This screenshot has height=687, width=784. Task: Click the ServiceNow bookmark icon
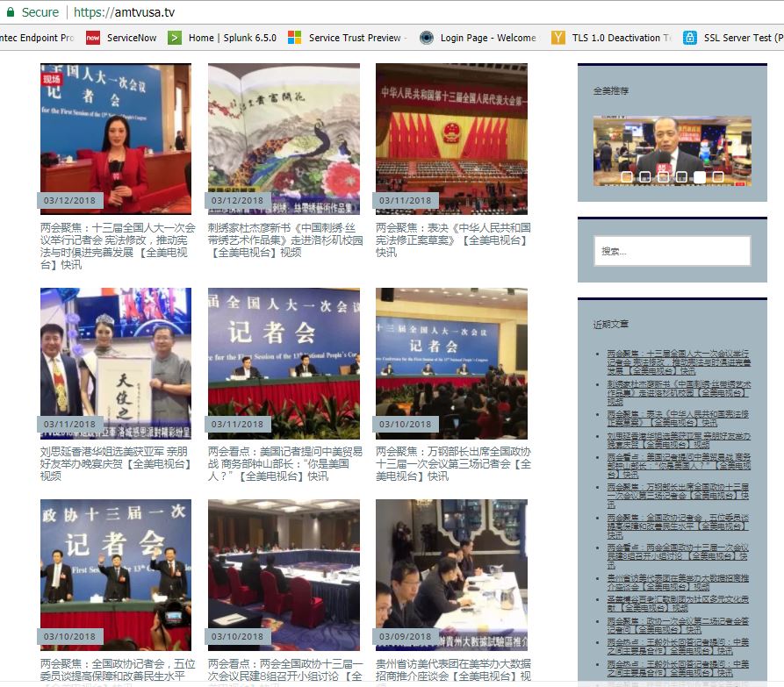coord(93,38)
